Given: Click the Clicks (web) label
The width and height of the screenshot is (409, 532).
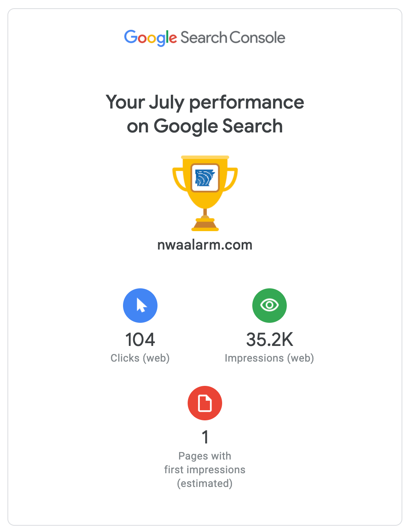Looking at the screenshot, I should click(140, 358).
